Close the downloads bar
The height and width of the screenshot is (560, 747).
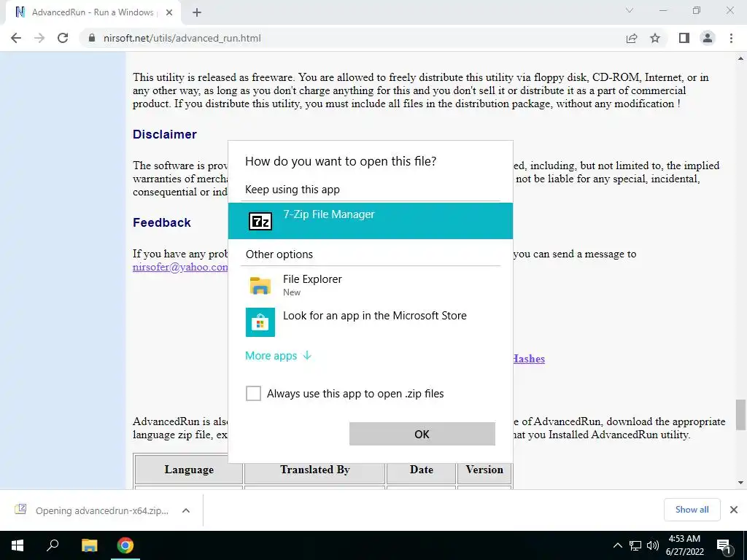[734, 510]
